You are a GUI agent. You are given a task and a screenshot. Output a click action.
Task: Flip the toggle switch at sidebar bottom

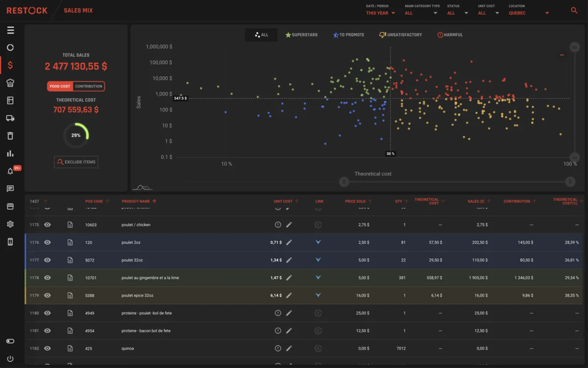pyautogui.click(x=10, y=341)
